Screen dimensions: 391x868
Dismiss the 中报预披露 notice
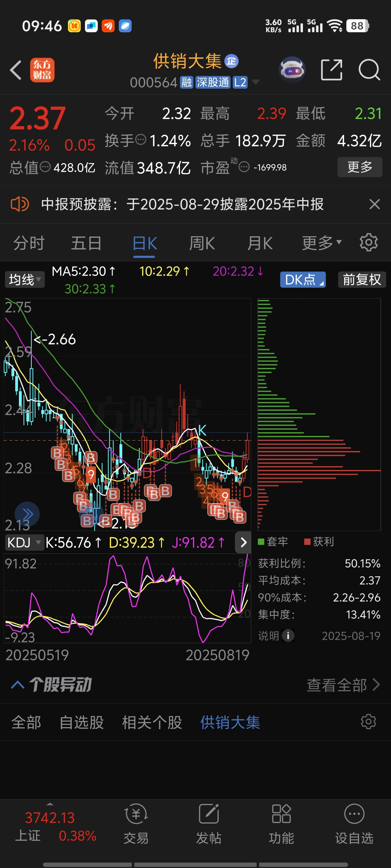pyautogui.click(x=375, y=204)
